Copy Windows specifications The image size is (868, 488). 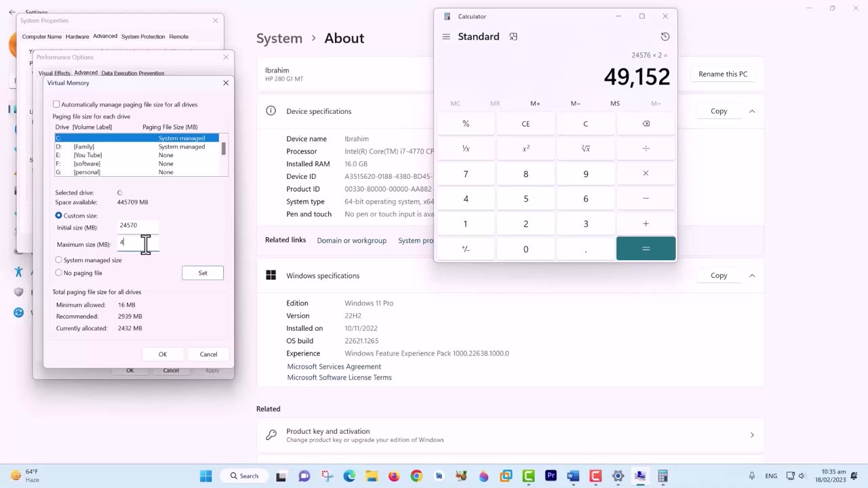(719, 276)
